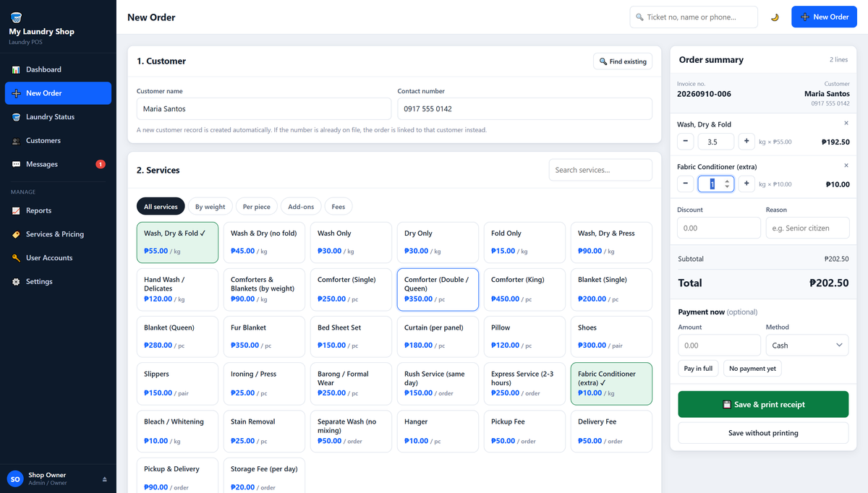Viewport: 868px width, 493px height.
Task: Click the Discount amount field
Action: pyautogui.click(x=719, y=228)
